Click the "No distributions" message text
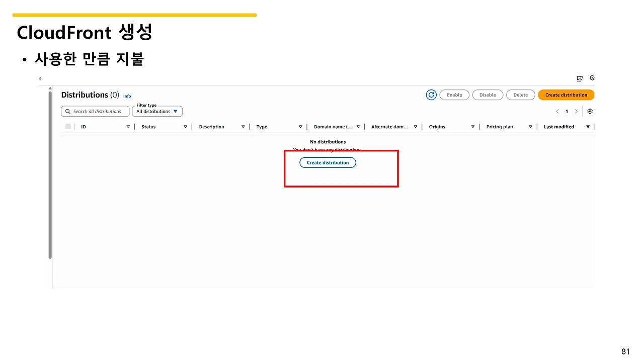 [328, 142]
